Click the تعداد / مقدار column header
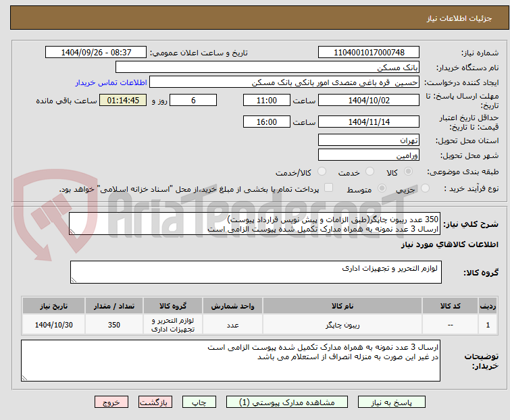This screenshot has width=510, height=420. click(x=114, y=306)
